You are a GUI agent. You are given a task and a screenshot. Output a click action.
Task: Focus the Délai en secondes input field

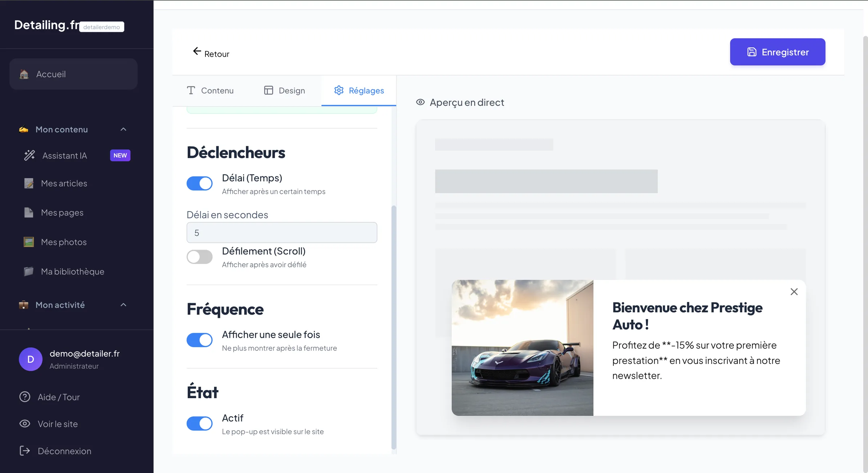point(282,233)
